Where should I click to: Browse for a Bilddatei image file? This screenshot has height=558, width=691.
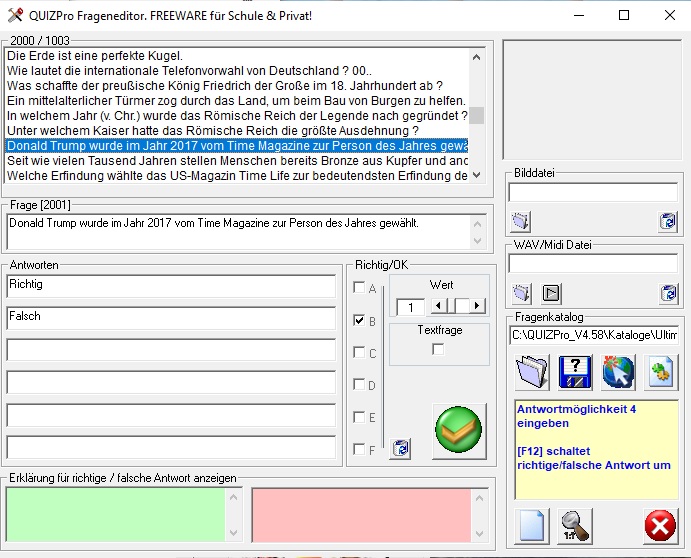point(520,221)
